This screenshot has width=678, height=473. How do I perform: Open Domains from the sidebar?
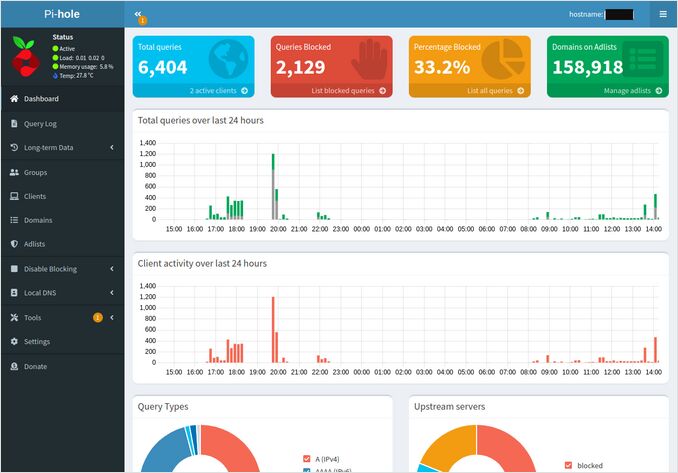[x=38, y=220]
